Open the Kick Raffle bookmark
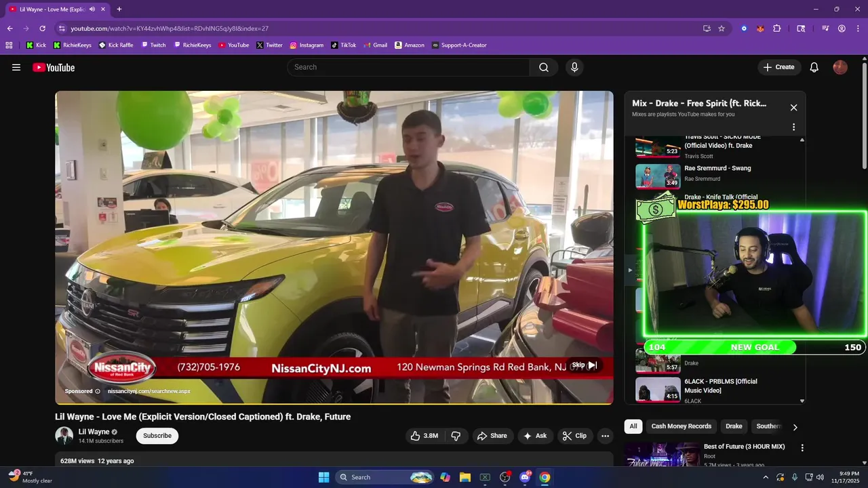The height and width of the screenshot is (488, 868). point(116,45)
